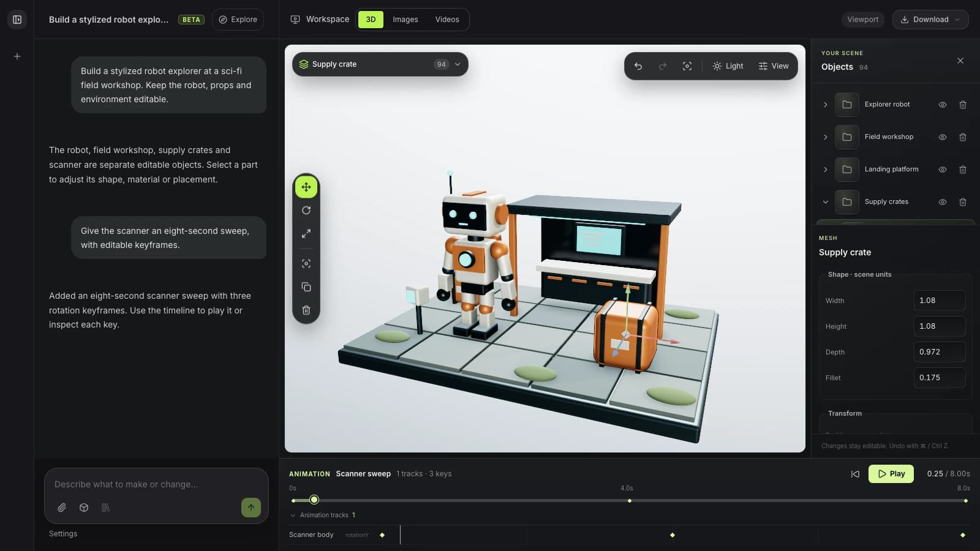Click the undo arrow in viewport

pos(638,66)
